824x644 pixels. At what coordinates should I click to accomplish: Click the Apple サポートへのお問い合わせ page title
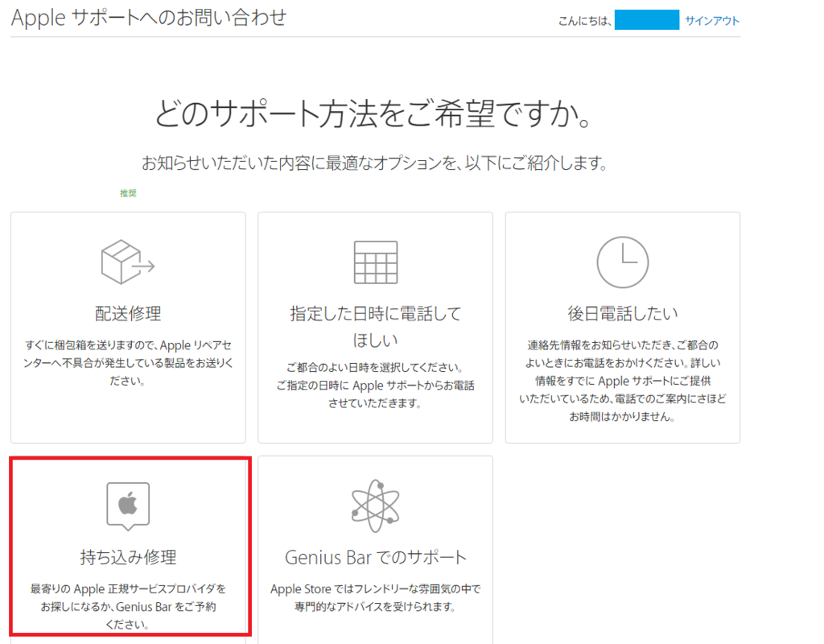pos(149,18)
